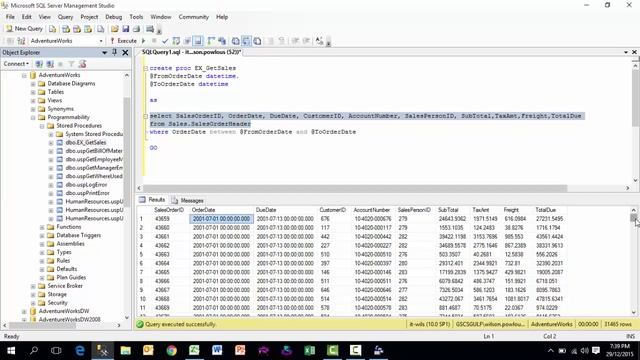Click SalesOrderID cell 43665
This screenshot has height=360, width=640.
point(162,272)
